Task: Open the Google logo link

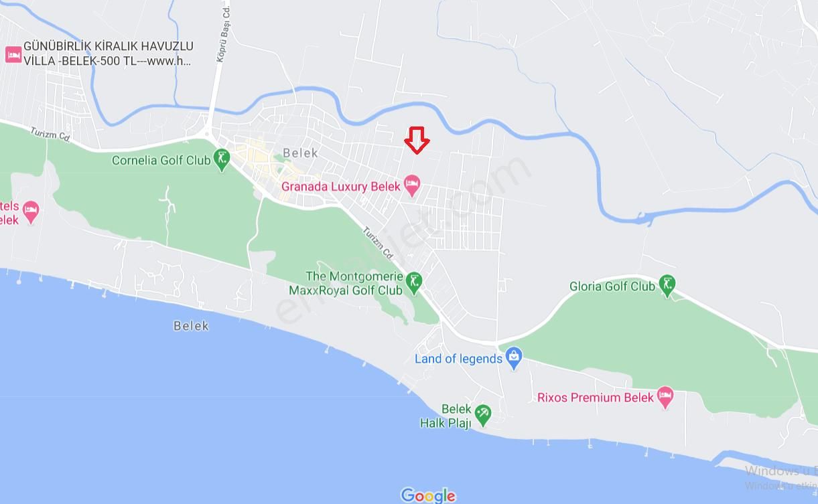Action: click(x=428, y=495)
